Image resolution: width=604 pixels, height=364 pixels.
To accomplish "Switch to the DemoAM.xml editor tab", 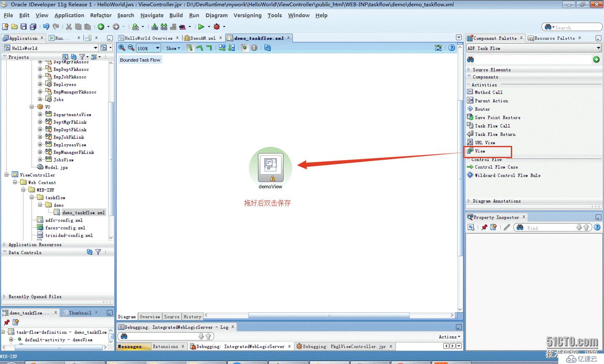I will click(x=203, y=38).
